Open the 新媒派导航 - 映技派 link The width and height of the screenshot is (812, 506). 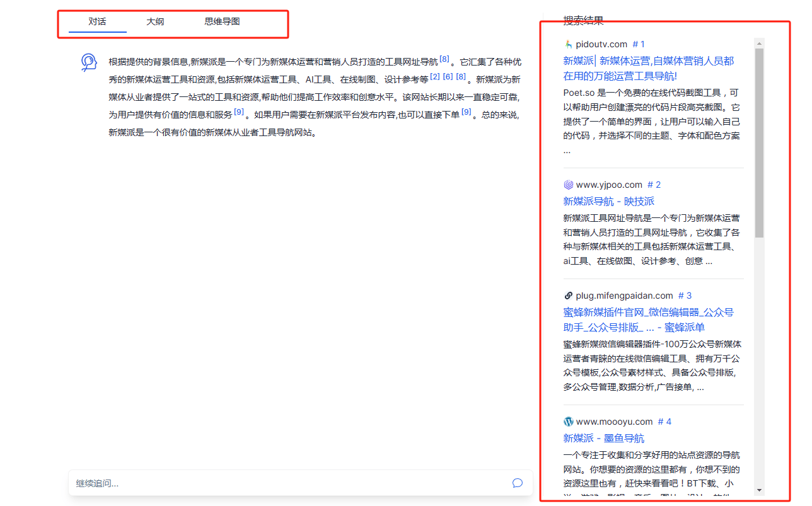point(608,201)
